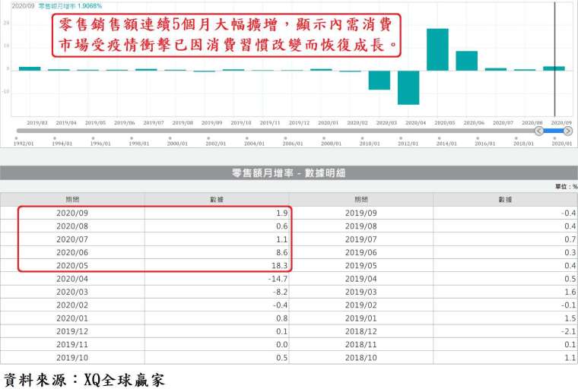Image resolution: width=578 pixels, height=392 pixels.
Task: Select the 2019/10 period cell in the data table
Action: click(x=72, y=358)
